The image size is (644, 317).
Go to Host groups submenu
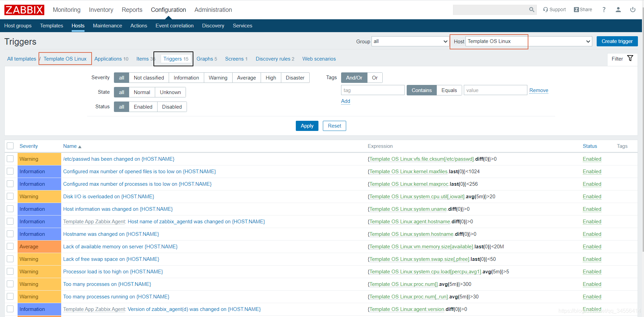[18, 26]
